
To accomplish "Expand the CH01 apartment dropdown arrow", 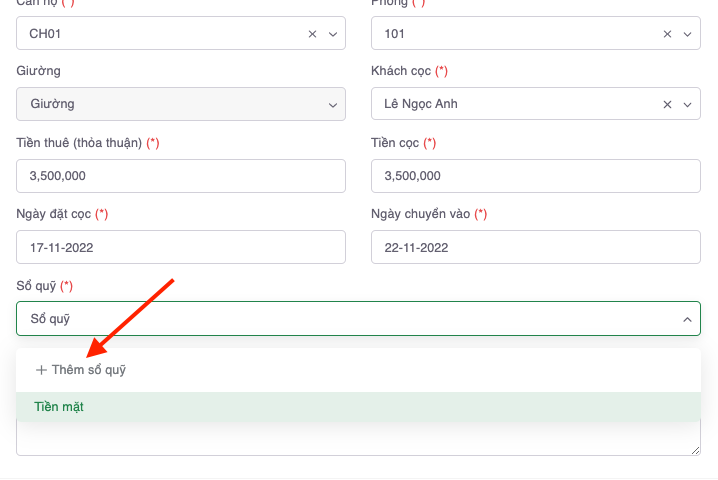I will coord(333,34).
